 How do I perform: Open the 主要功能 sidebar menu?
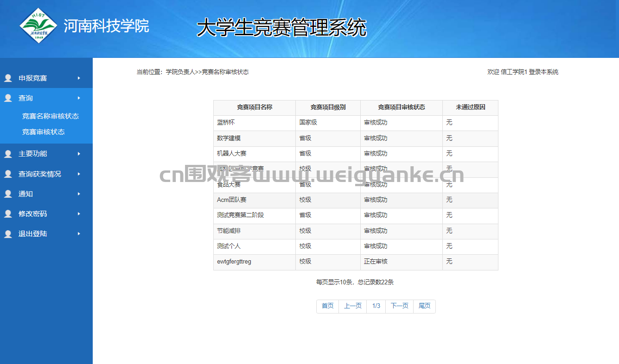coord(46,154)
